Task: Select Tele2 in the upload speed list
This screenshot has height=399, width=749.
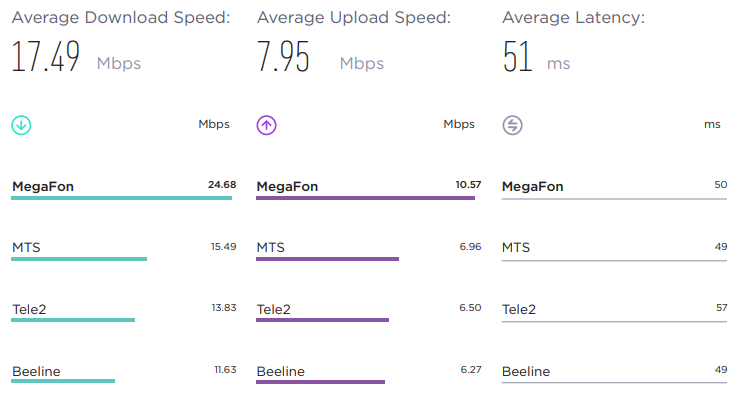Action: [274, 309]
